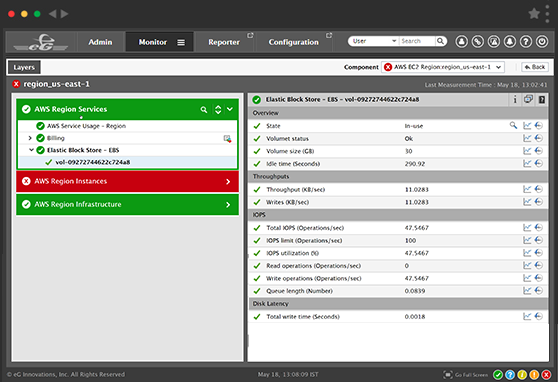Expand the AWS Region Instances layer
The image size is (558, 382).
(228, 182)
